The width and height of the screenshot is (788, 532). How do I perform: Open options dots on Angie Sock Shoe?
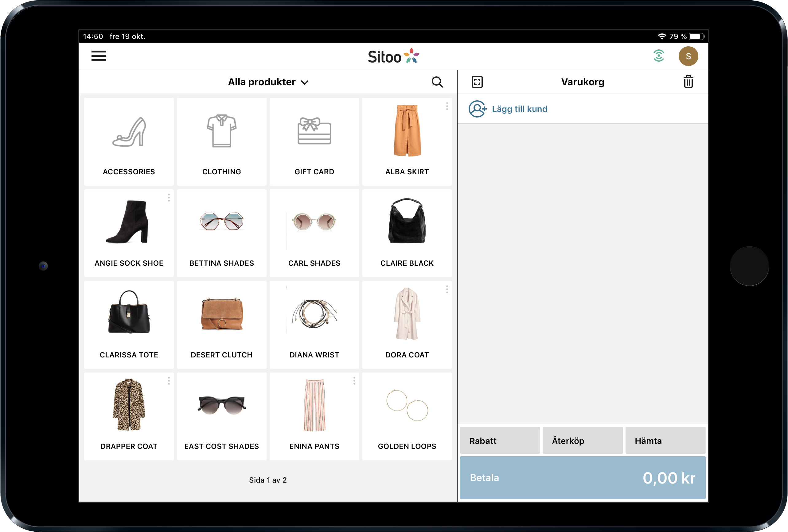point(169,198)
